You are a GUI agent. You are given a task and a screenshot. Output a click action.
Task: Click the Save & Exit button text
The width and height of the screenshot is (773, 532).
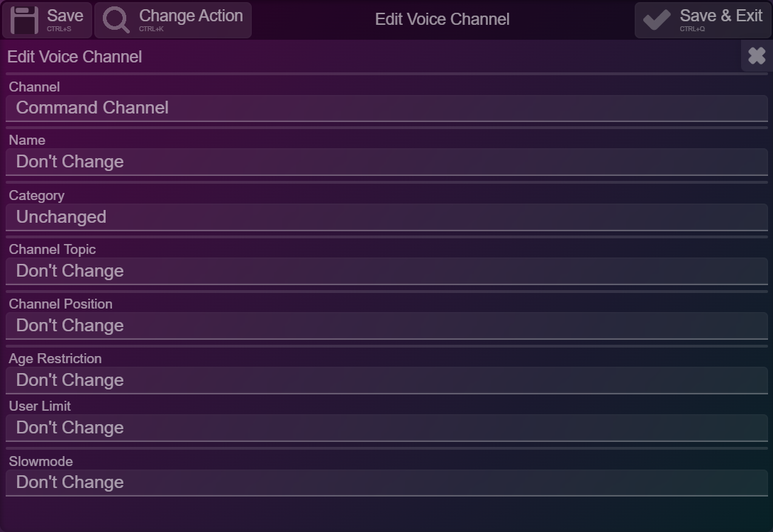point(721,16)
